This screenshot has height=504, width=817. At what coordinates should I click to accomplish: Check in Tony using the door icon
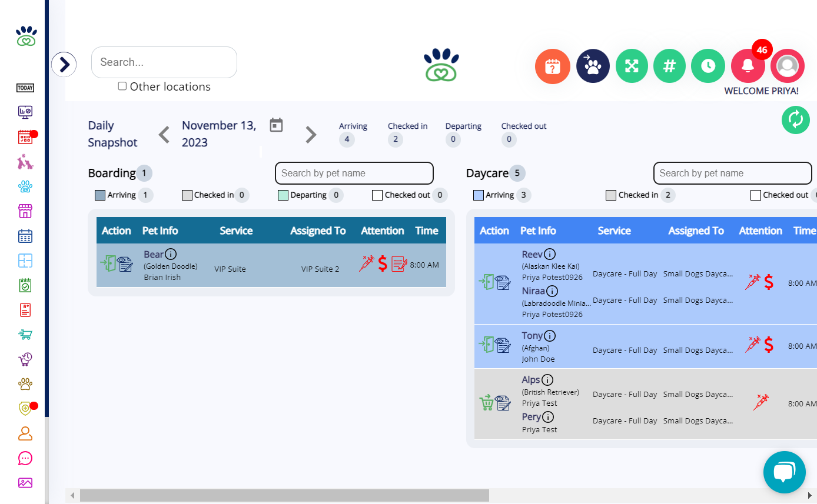click(486, 344)
